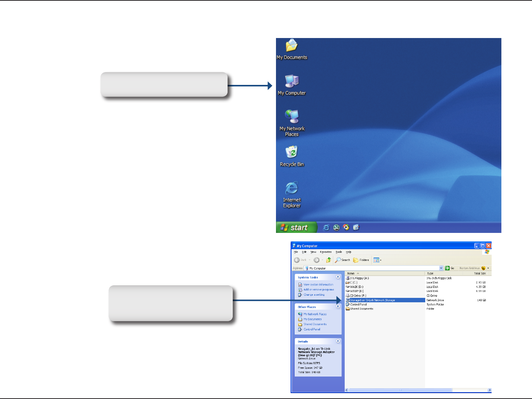Launch Internet Explorer from Quick Launch

326,227
